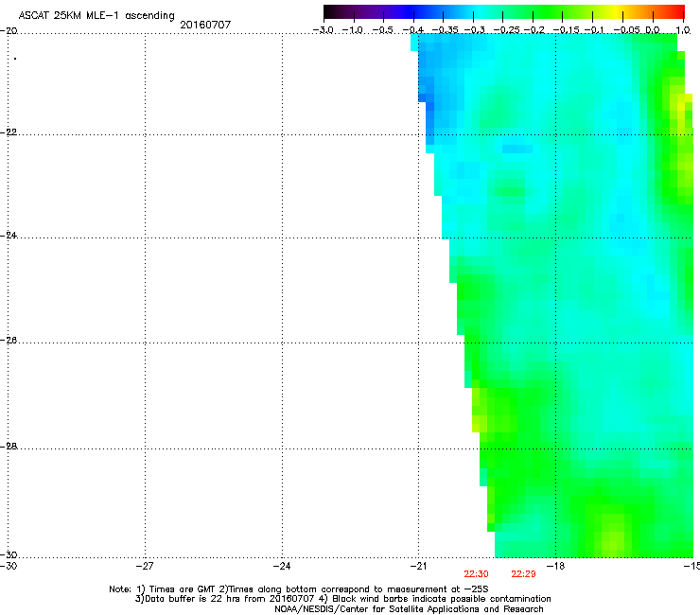Screen dimensions: 700x615
Task: Click the 'Data buffer is 22 hrs' note line
Action: click(342, 599)
